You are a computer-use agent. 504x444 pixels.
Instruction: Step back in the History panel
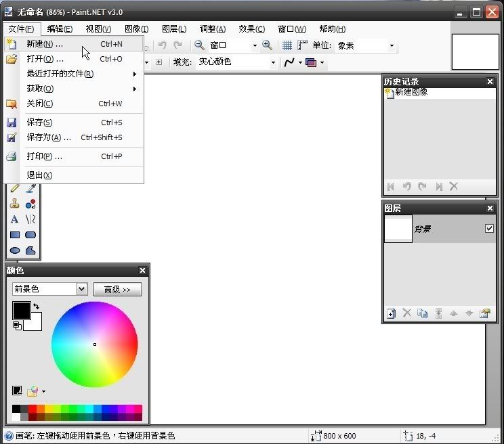(x=406, y=187)
